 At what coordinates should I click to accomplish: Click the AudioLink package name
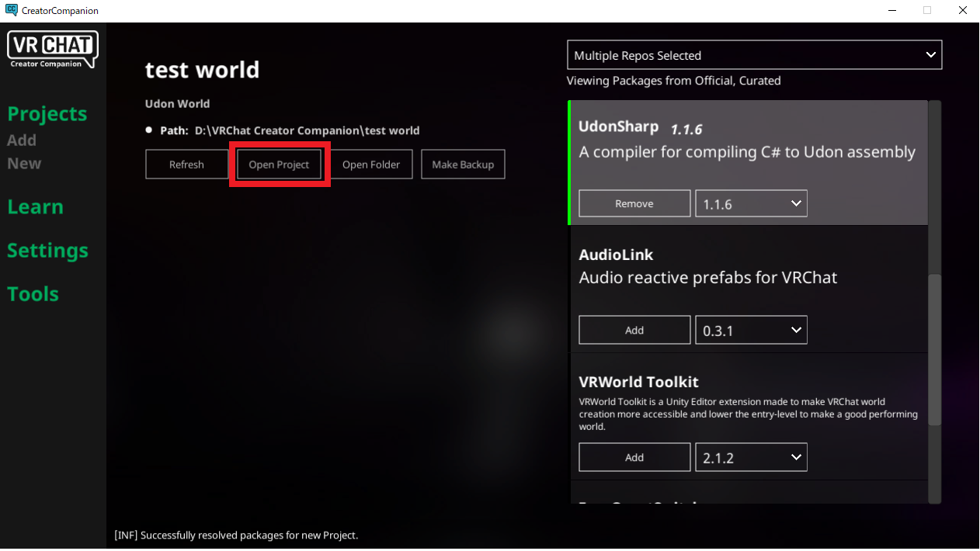[617, 255]
